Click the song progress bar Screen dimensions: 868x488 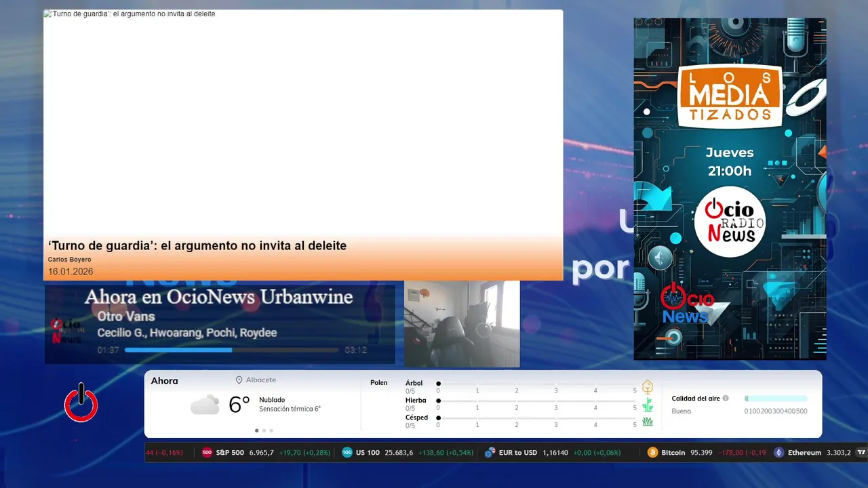232,350
